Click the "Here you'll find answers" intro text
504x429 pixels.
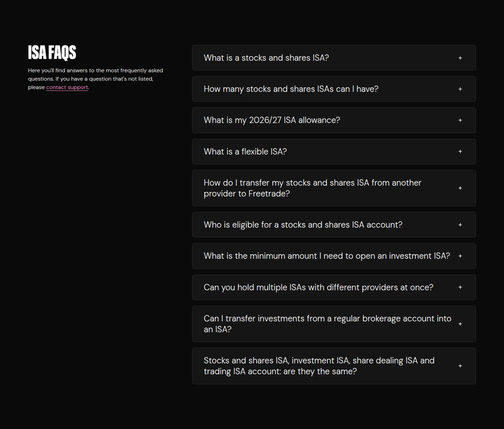95,78
